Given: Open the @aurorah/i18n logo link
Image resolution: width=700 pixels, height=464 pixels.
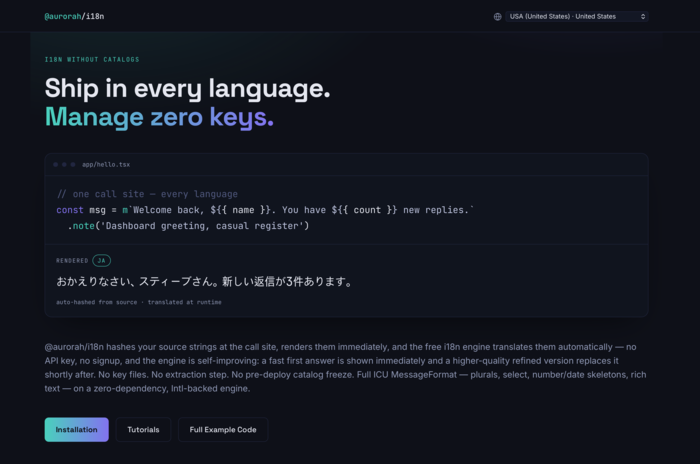Looking at the screenshot, I should pos(74,17).
